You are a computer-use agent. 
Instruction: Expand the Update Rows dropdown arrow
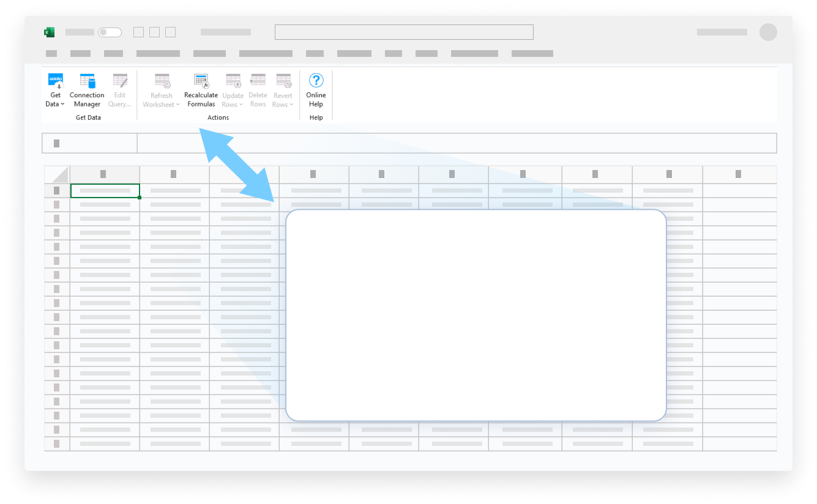pyautogui.click(x=241, y=105)
